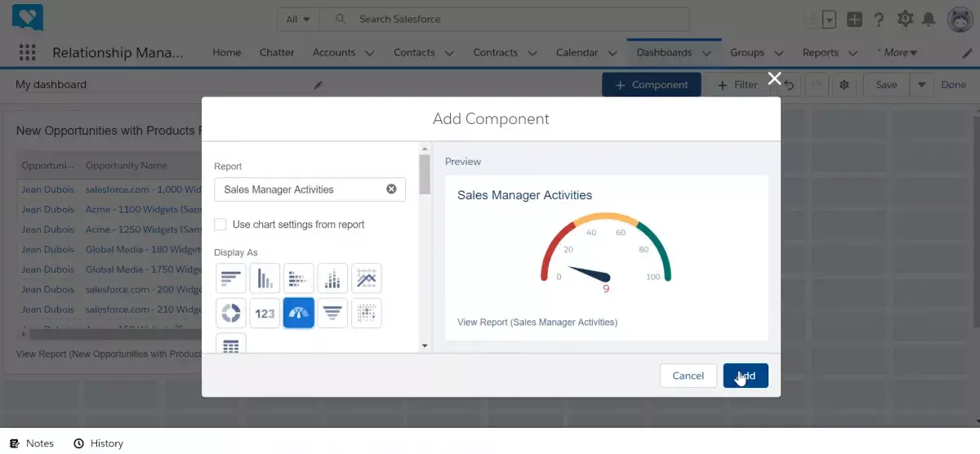Open the History utility item
Screen dimensions: 980x454
pyautogui.click(x=98, y=443)
